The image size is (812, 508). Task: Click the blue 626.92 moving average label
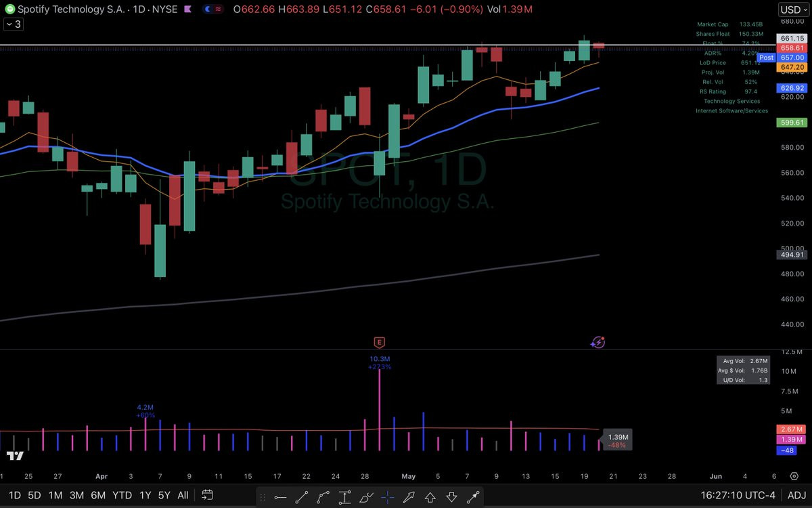coord(792,88)
